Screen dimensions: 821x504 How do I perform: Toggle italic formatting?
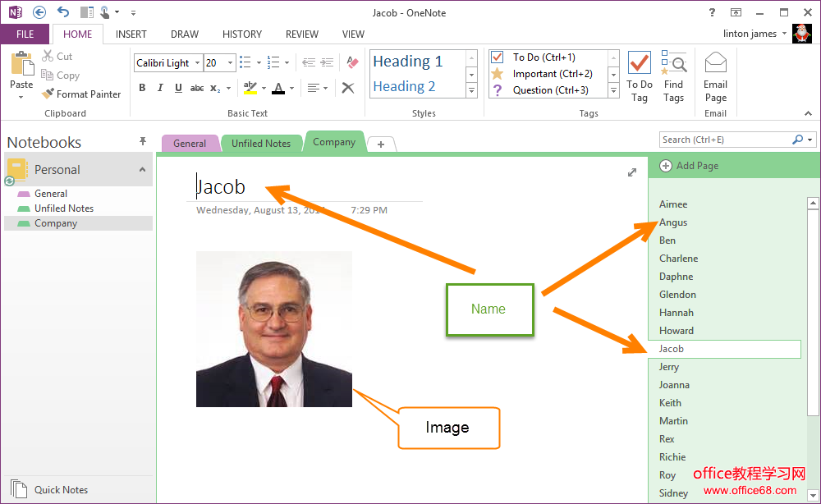[x=160, y=88]
